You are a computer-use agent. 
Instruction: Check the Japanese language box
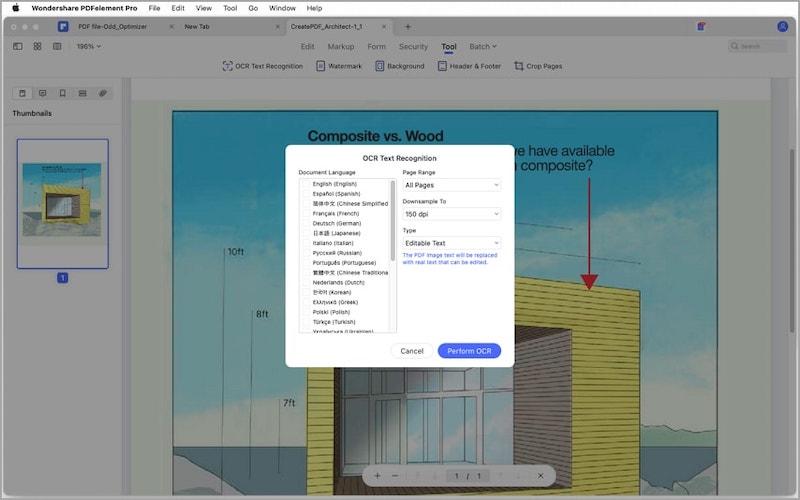(x=306, y=233)
